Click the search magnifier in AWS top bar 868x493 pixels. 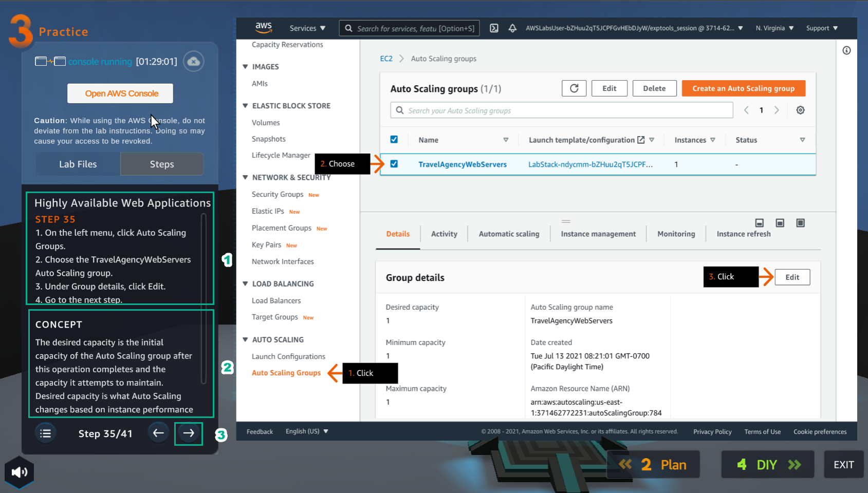pos(348,28)
